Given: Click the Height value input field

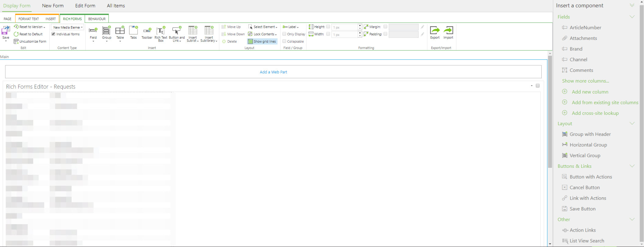Looking at the screenshot, I should pos(344,27).
